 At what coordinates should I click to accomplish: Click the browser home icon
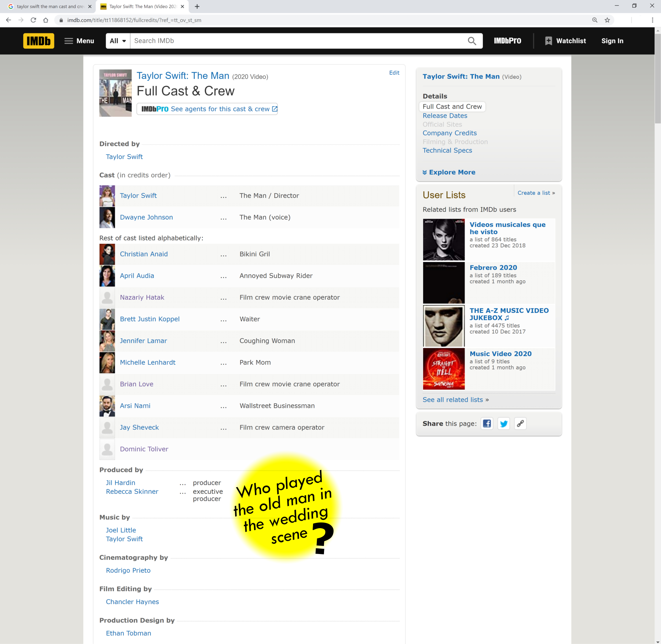tap(46, 20)
